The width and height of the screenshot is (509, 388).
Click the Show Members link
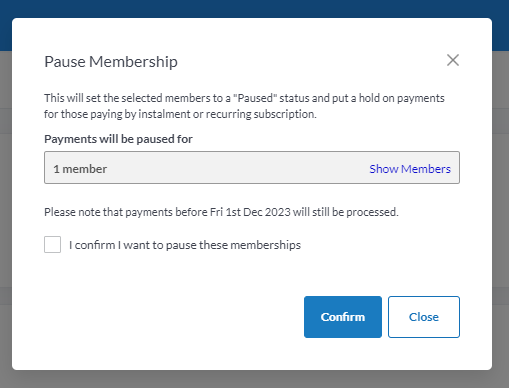tap(410, 169)
